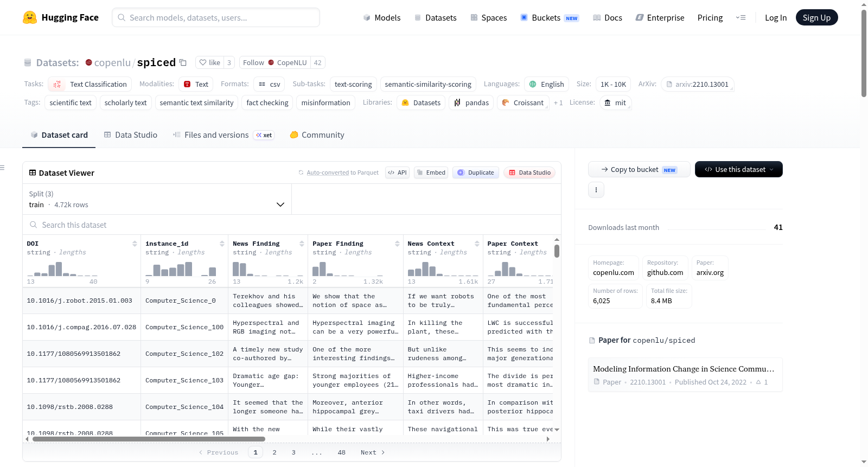Click the Previous page button
868x467 pixels.
[x=219, y=452]
